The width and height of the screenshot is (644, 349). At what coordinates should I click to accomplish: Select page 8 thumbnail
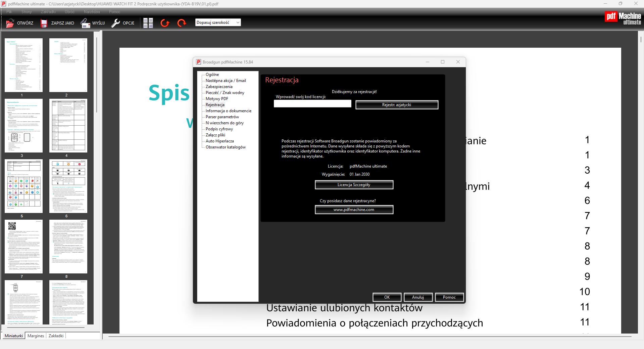click(68, 246)
